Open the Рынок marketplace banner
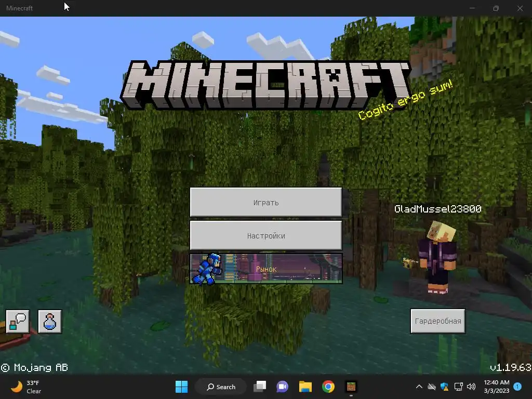Viewport: 532px width, 399px height. 265,269
